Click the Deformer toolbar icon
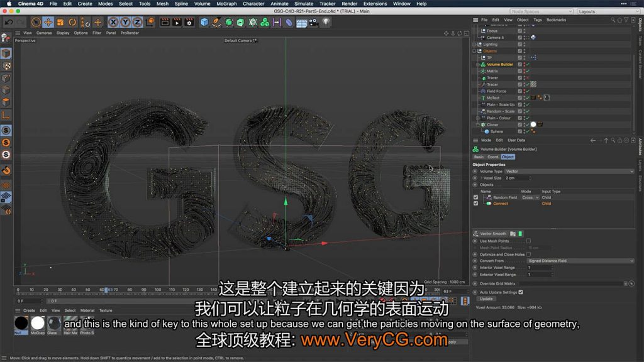The width and height of the screenshot is (644, 362). (289, 22)
